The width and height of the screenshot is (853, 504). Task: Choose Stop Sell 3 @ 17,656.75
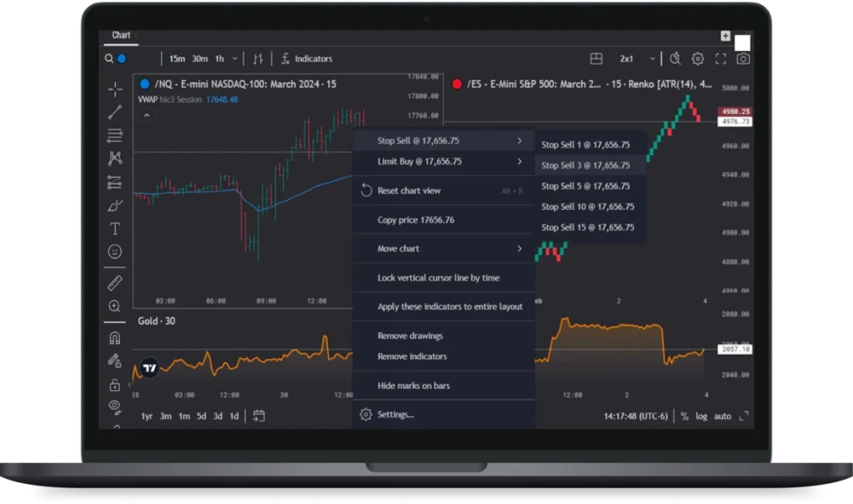(585, 165)
